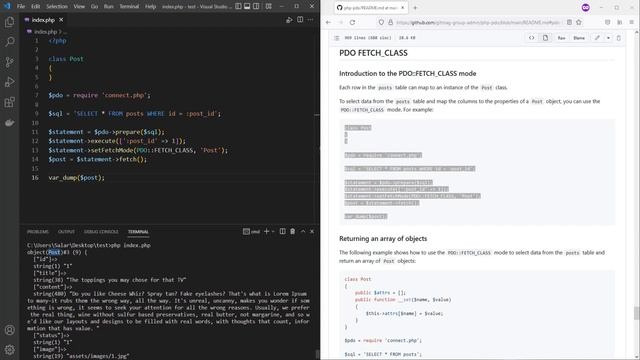Select the index.php editor tab
640x360 pixels.
(43, 20)
